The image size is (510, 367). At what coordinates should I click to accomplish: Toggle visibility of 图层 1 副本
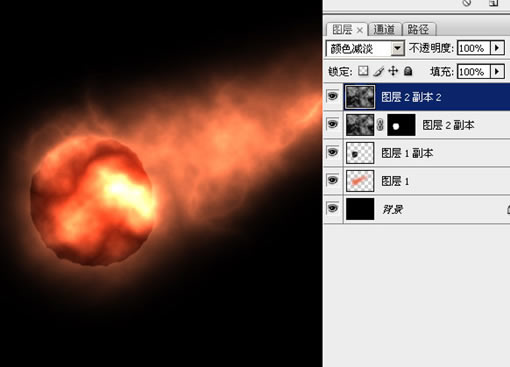coord(332,152)
